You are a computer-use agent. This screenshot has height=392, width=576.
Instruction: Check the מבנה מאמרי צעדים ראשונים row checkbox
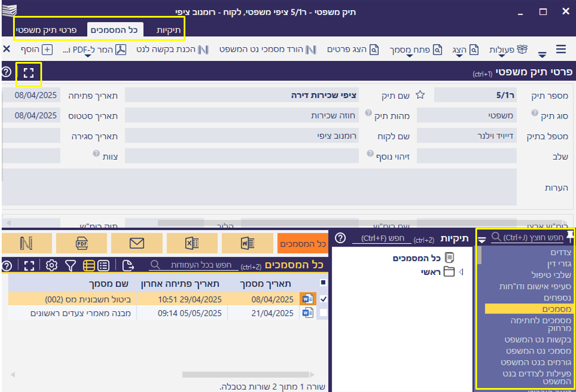(324, 312)
